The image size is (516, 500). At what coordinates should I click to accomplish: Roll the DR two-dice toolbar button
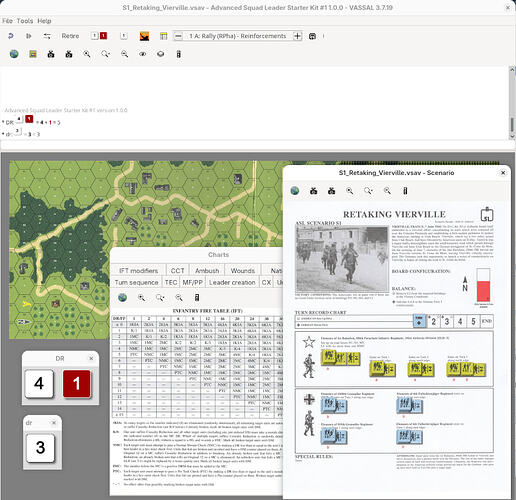pos(99,36)
